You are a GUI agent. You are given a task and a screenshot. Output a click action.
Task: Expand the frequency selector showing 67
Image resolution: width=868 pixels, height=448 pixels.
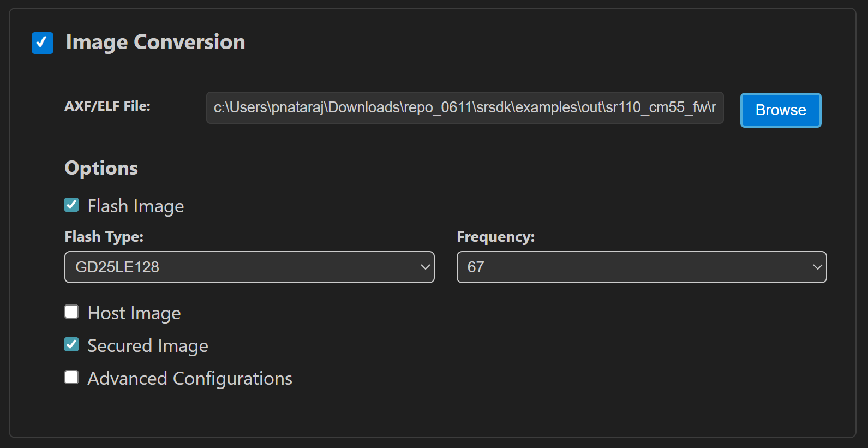(x=641, y=267)
